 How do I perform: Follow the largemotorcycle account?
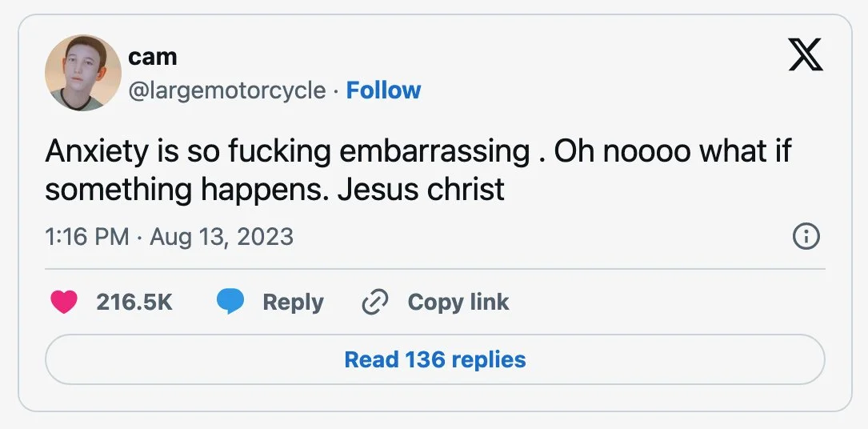383,90
